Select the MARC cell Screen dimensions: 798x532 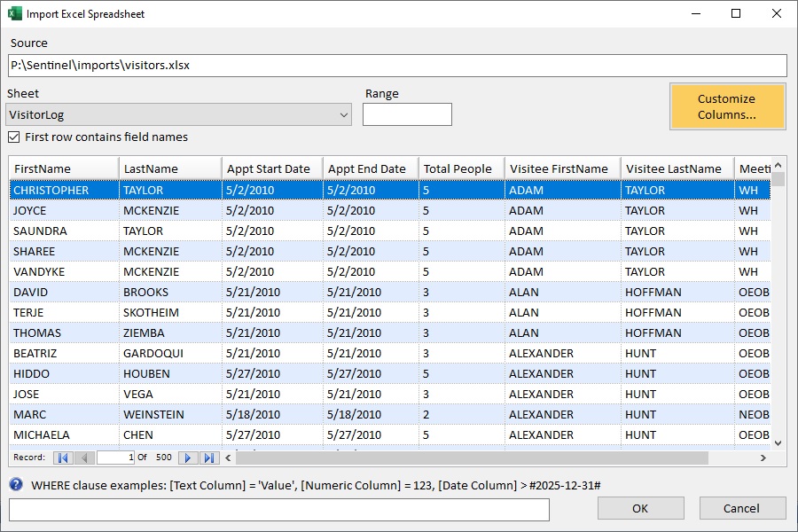tap(64, 414)
